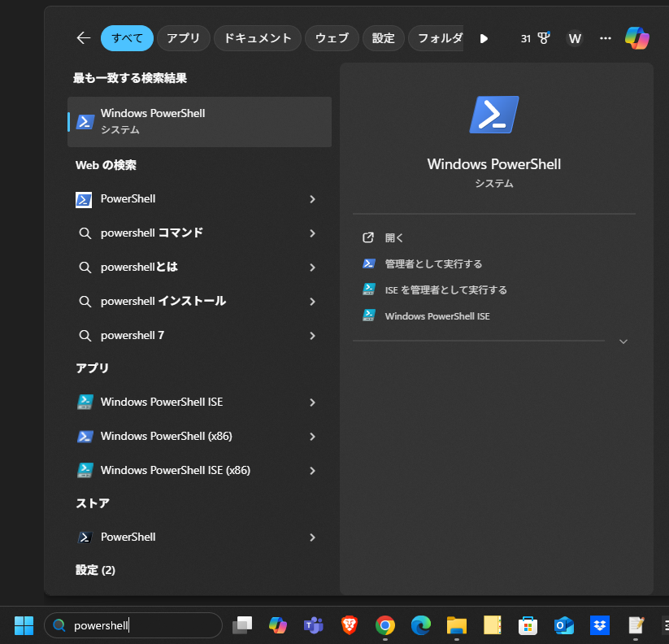Expand more options for Windows PowerShell
The image size is (669, 644).
pos(623,341)
